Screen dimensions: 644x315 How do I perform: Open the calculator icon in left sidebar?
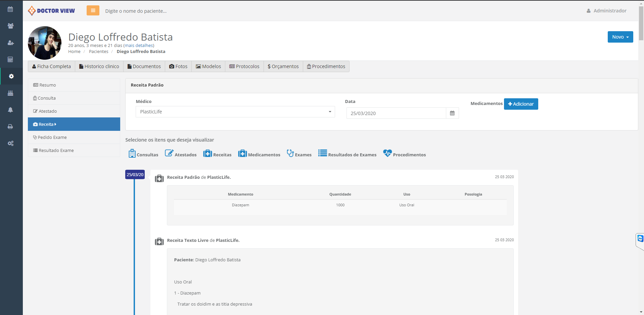tap(10, 60)
